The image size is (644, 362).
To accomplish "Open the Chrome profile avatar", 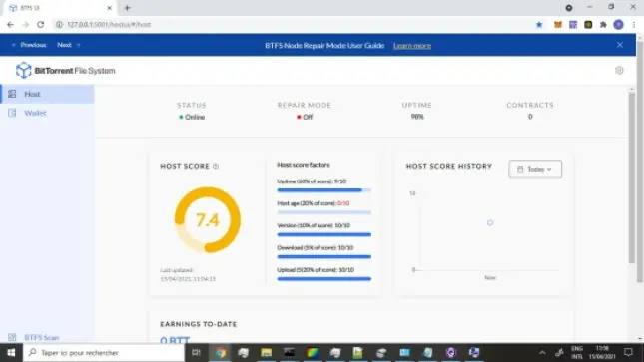I will click(x=618, y=25).
